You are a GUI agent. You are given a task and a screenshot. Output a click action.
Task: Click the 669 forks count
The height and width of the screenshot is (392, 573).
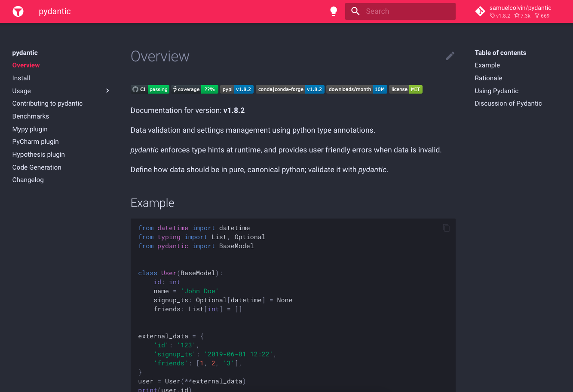pyautogui.click(x=542, y=16)
